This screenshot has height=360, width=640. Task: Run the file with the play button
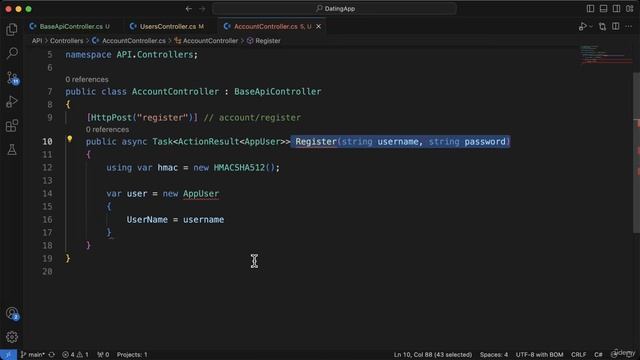[582, 27]
